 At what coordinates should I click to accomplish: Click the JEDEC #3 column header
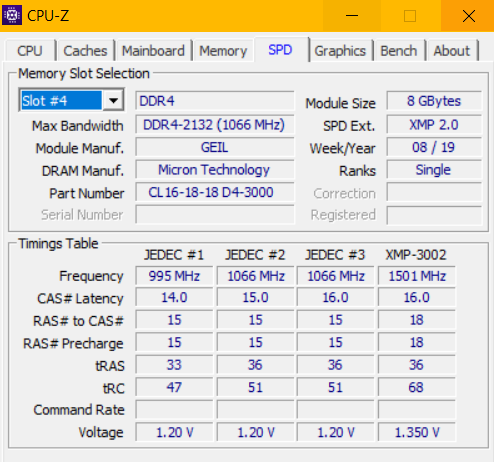pyautogui.click(x=335, y=255)
